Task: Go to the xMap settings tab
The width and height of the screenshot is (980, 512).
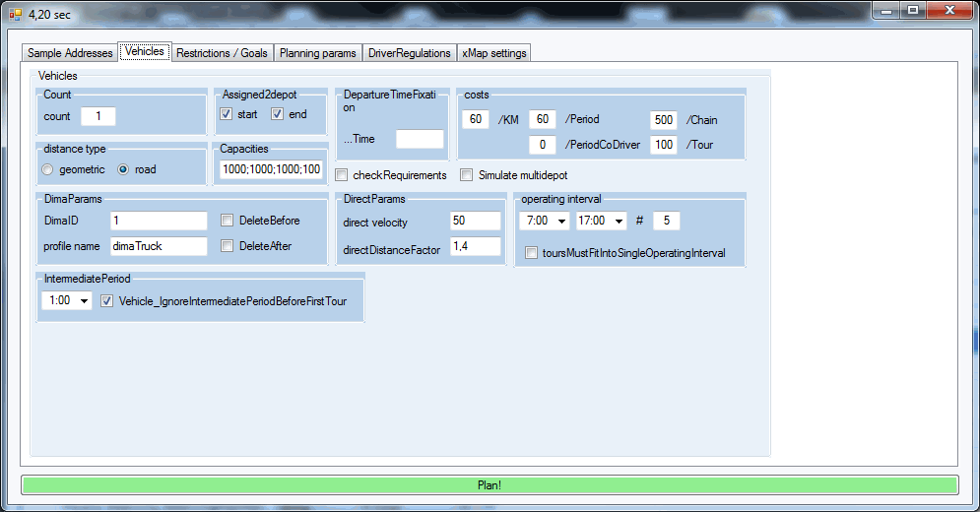Action: click(494, 53)
